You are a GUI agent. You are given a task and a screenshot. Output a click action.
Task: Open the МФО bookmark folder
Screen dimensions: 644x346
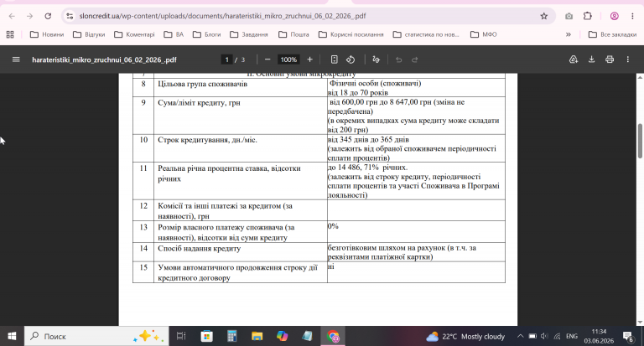pos(483,34)
